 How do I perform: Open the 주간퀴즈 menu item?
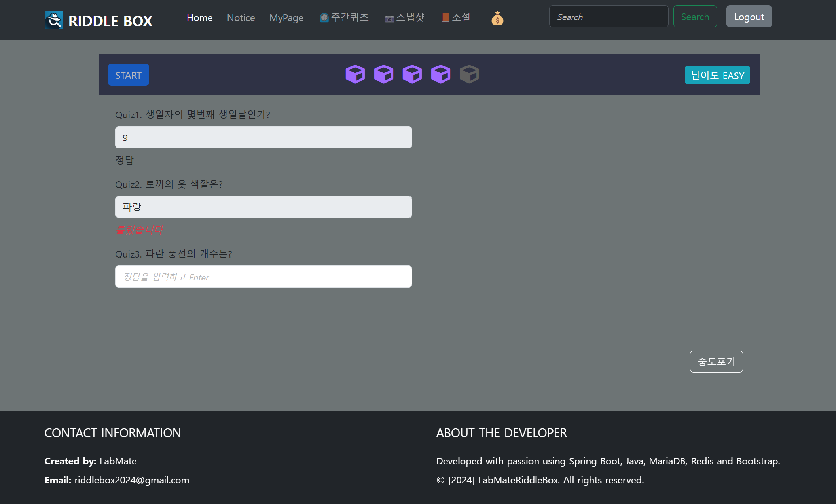(x=344, y=17)
